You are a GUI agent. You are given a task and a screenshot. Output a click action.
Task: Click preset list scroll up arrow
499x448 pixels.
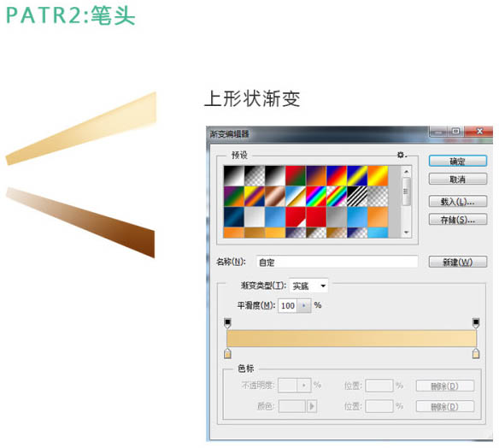click(x=407, y=171)
